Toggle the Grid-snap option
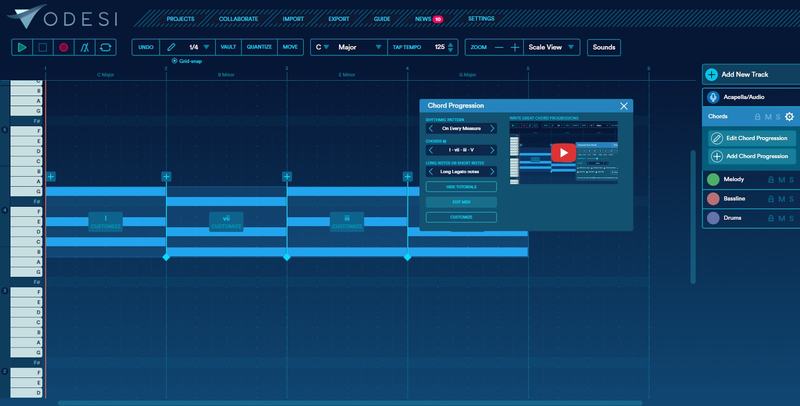The height and width of the screenshot is (406, 800). coord(173,61)
